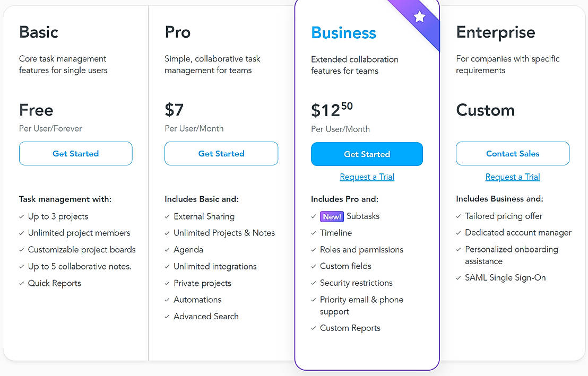Click the checkmark next to Automations
Viewport: 588px width, 376px height.
(x=168, y=300)
